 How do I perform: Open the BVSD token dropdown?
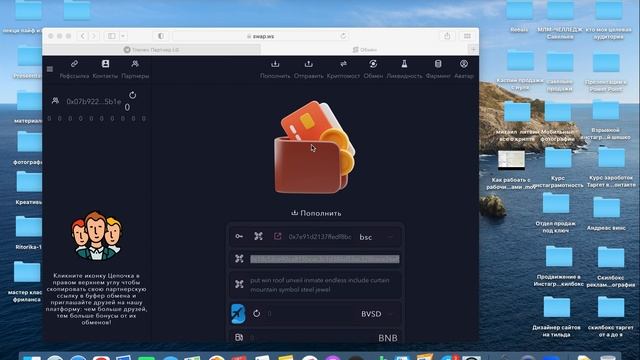tap(391, 314)
